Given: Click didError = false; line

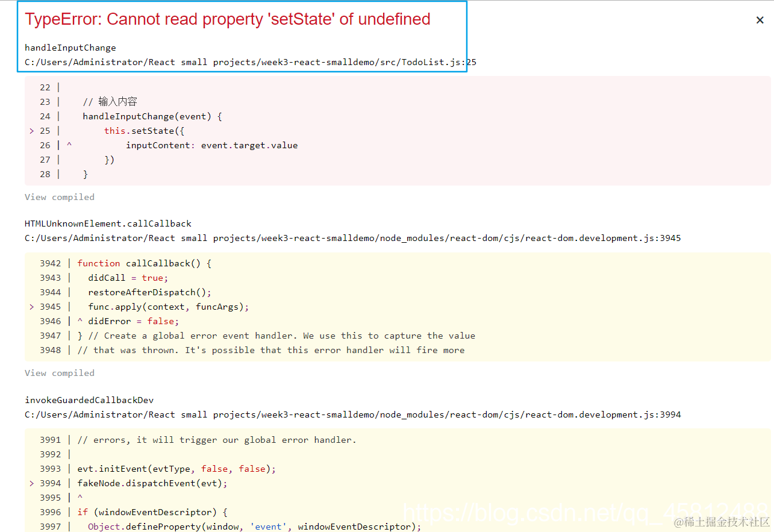Looking at the screenshot, I should pos(134,321).
